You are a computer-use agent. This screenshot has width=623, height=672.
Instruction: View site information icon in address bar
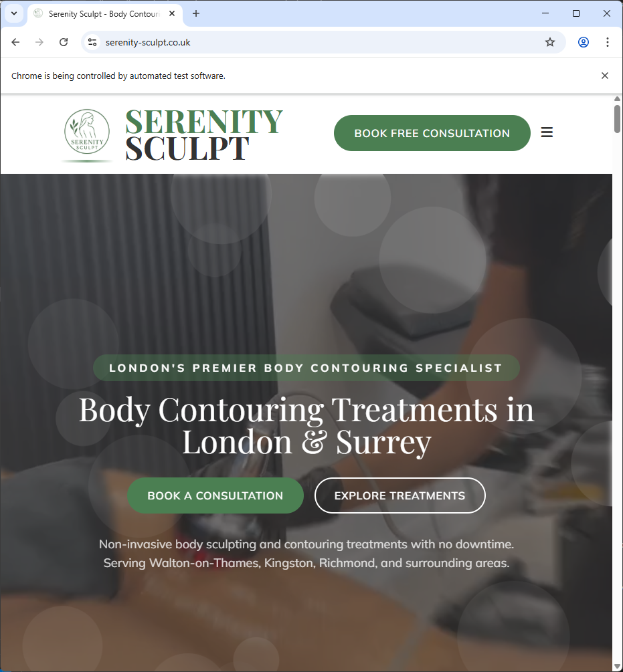[x=92, y=42]
